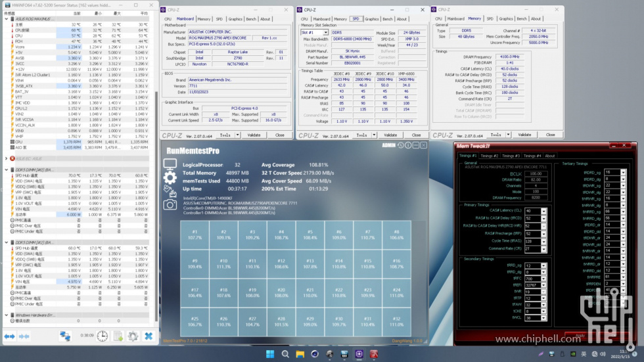Open About tab in MemTweakIt

550,156
